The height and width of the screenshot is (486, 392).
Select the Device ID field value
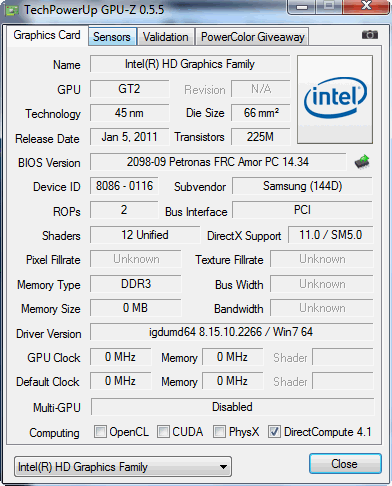[124, 186]
